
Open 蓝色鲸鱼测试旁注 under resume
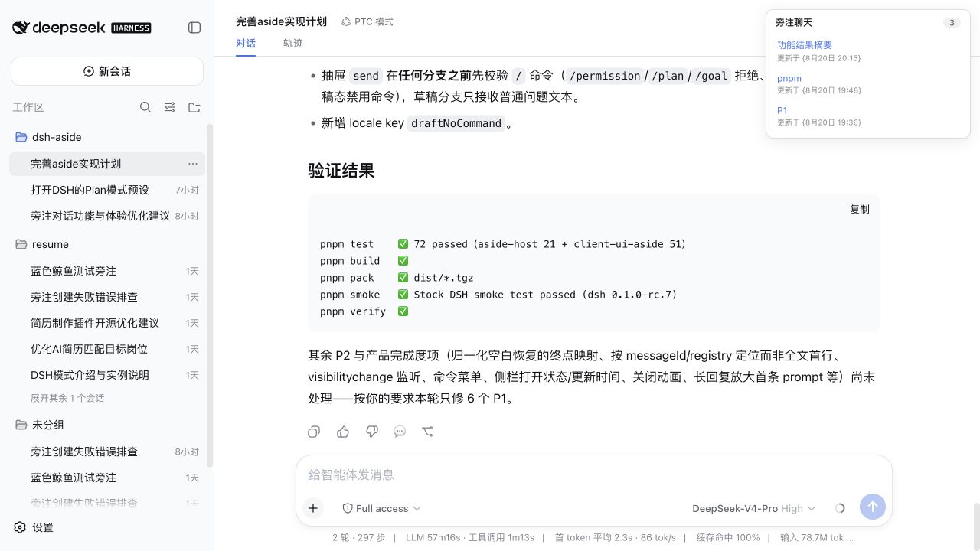point(107,271)
